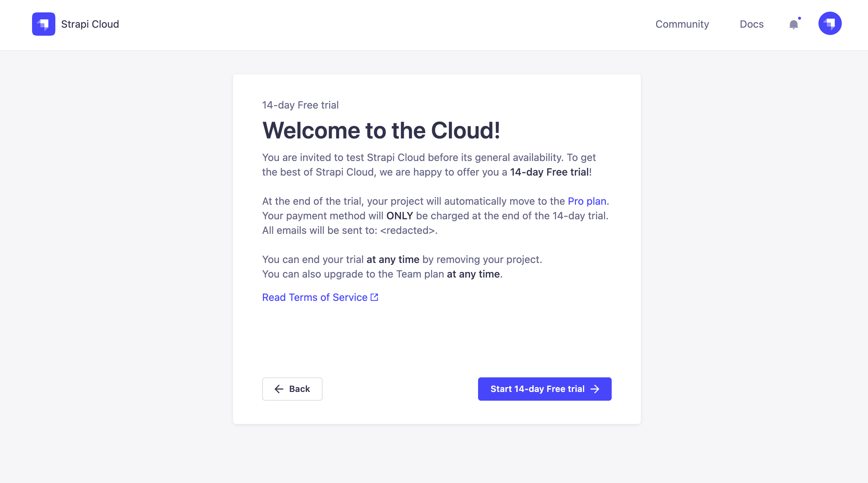Expand the Pro plan details dropdown

(585, 200)
